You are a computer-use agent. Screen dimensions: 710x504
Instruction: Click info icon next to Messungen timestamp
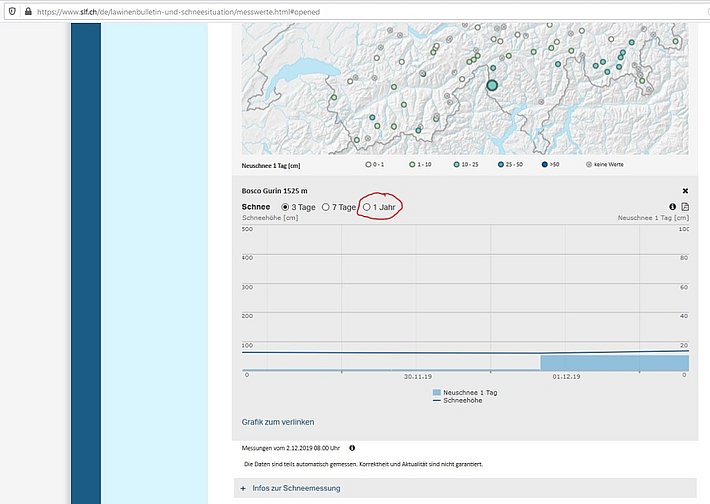(352, 448)
